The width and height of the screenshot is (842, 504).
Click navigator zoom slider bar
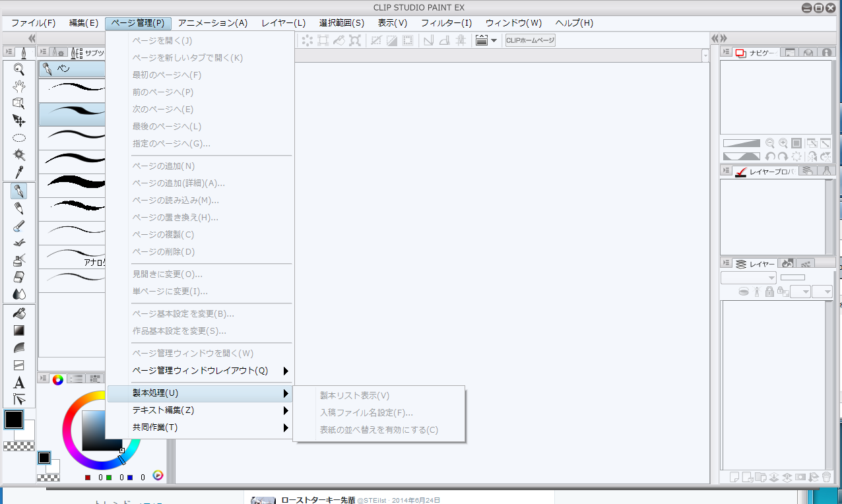click(741, 142)
